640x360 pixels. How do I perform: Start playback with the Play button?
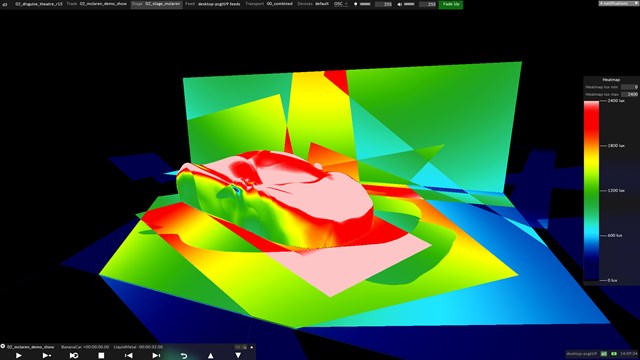click(x=18, y=356)
